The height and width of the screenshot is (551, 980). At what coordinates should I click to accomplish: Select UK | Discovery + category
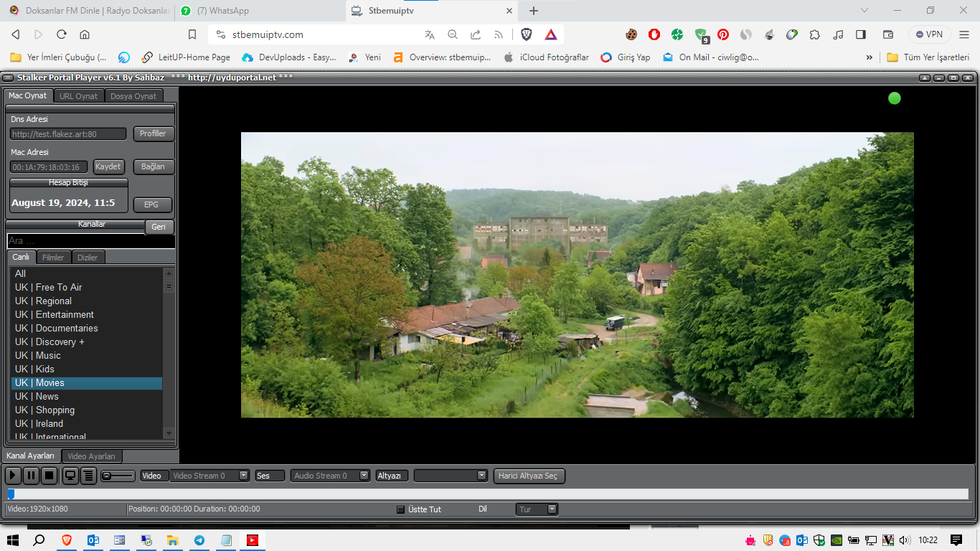tap(86, 342)
